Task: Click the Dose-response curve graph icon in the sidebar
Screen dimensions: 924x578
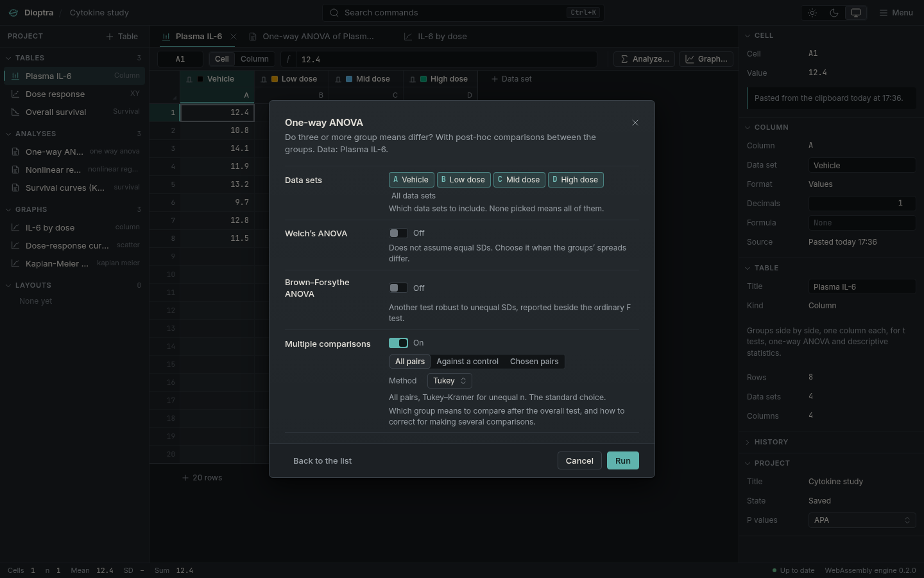Action: click(x=15, y=245)
